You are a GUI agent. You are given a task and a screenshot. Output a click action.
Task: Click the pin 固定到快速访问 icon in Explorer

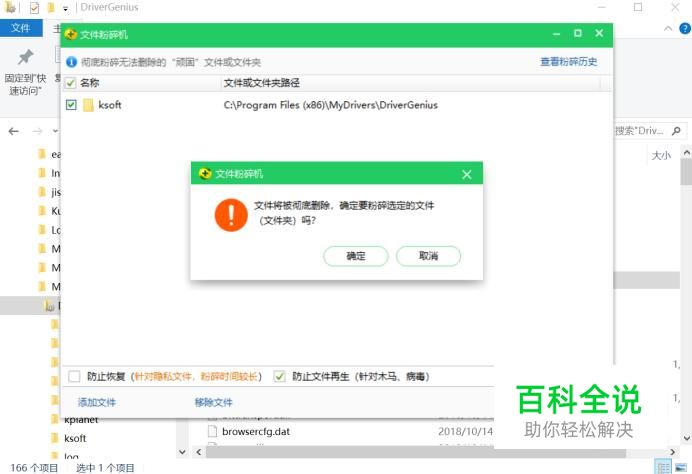click(x=26, y=57)
